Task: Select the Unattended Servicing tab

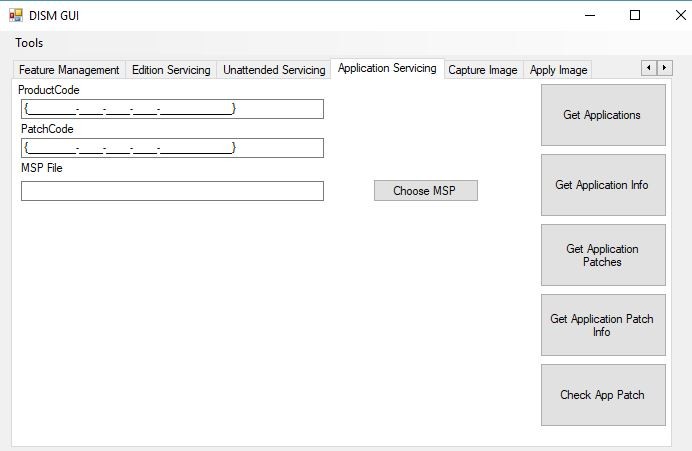Action: [274, 70]
